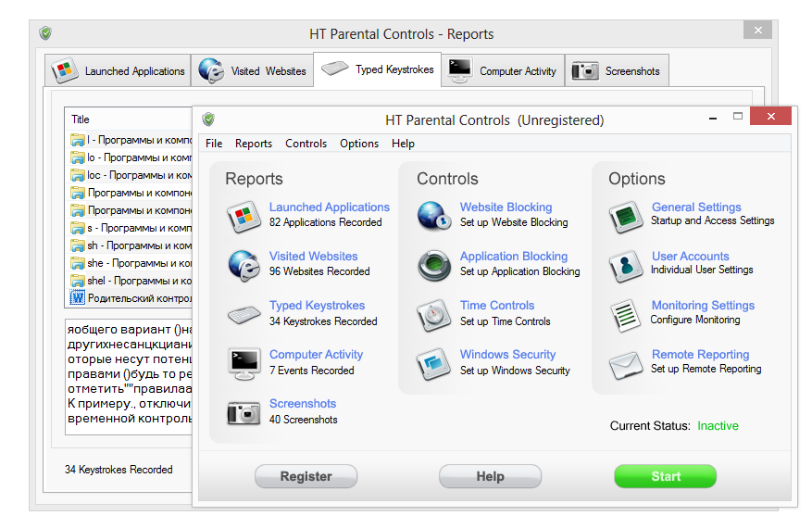This screenshot has height=528, width=812.
Task: Click the Time Controls clock icon
Action: pos(434,315)
